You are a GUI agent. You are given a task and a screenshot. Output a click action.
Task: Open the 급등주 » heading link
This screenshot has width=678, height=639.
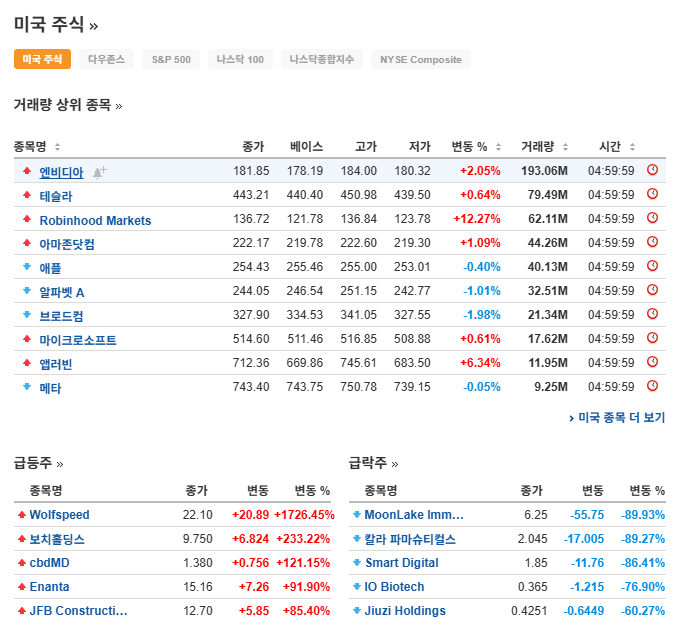tap(38, 463)
